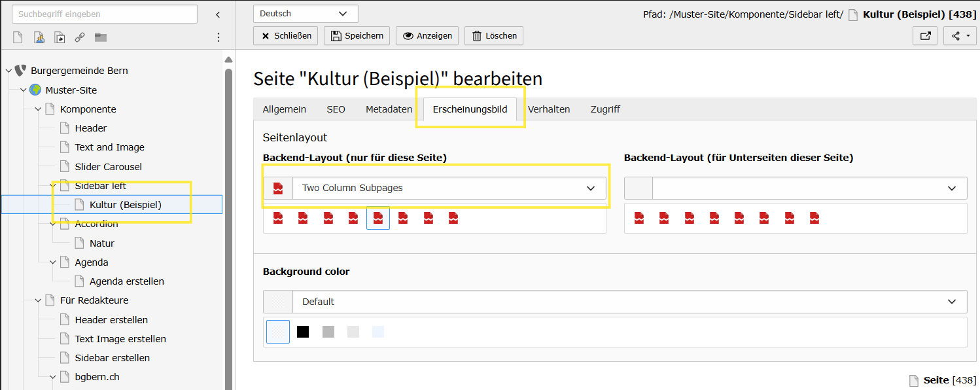Click the shortcut page icon in tree toolbar
The image size is (980, 390).
(60, 37)
